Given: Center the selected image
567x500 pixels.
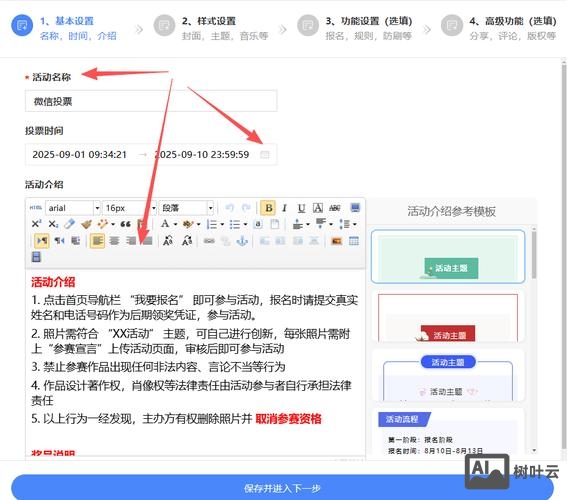Looking at the screenshot, I should click(314, 241).
